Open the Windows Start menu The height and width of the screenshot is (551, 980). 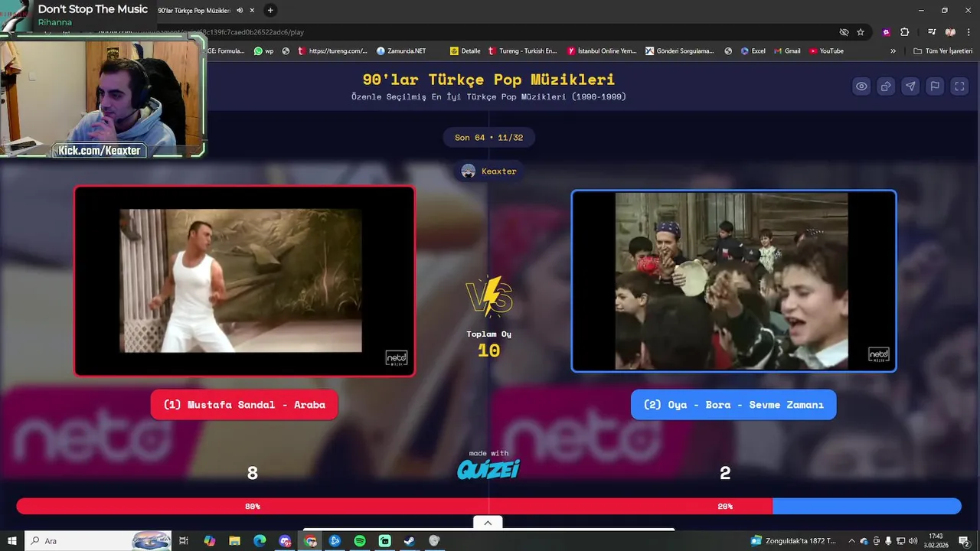click(x=11, y=541)
